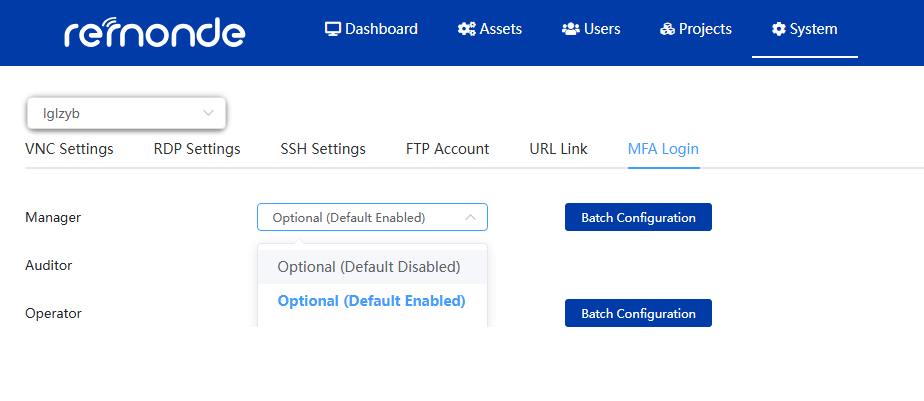
Task: Choose Optional (Default Enabled) option
Action: (x=372, y=301)
